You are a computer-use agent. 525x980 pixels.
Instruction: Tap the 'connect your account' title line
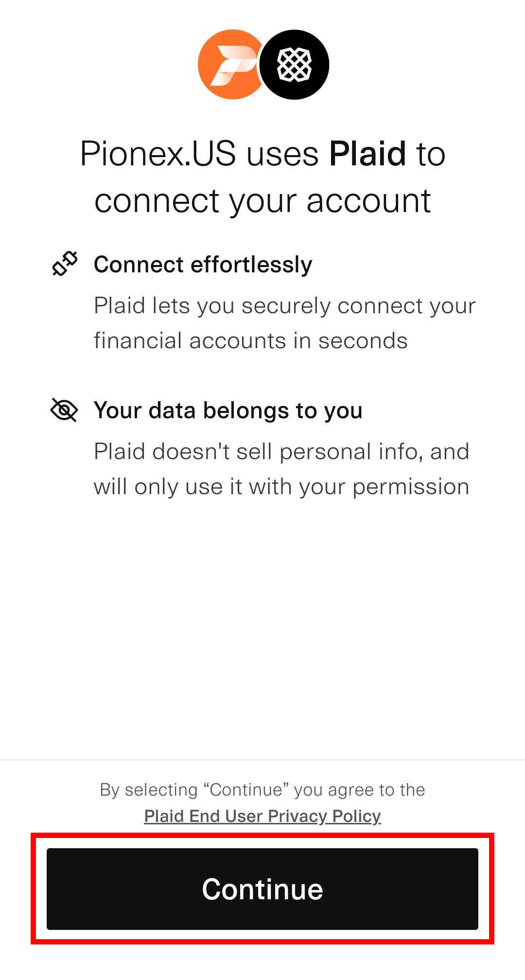(x=262, y=201)
